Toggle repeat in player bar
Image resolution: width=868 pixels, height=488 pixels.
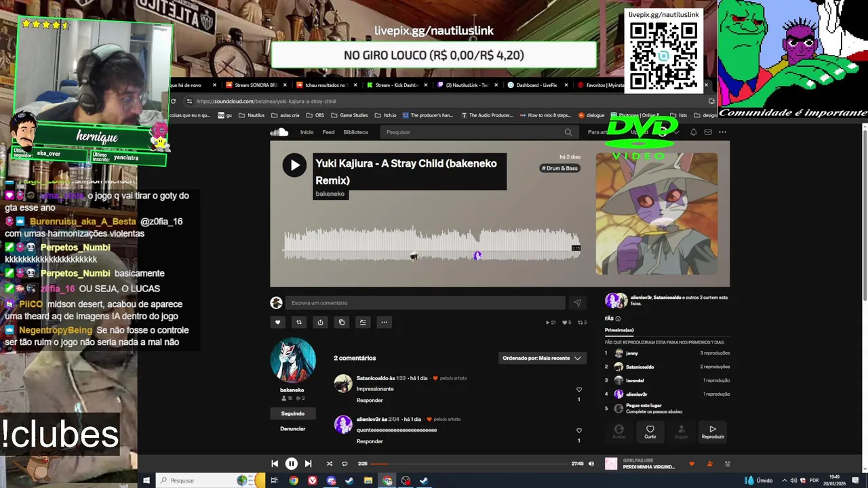(x=344, y=464)
